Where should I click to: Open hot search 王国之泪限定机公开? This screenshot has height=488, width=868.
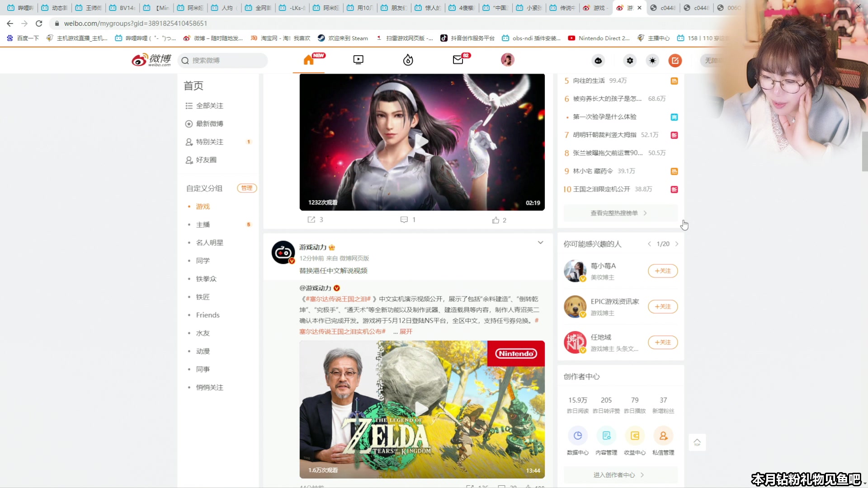pyautogui.click(x=601, y=189)
